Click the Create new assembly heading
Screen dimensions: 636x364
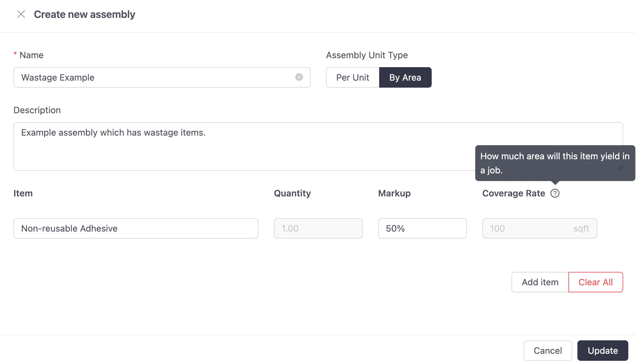click(x=85, y=14)
